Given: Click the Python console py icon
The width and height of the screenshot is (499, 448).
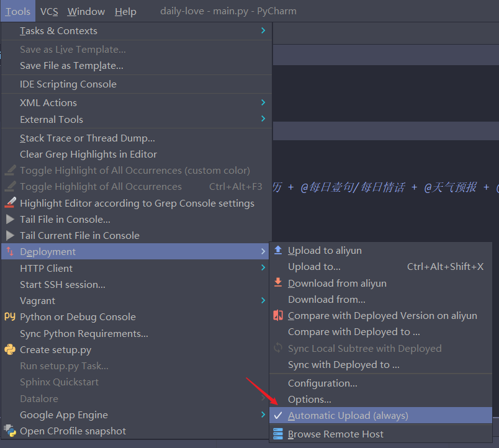Looking at the screenshot, I should [x=10, y=316].
